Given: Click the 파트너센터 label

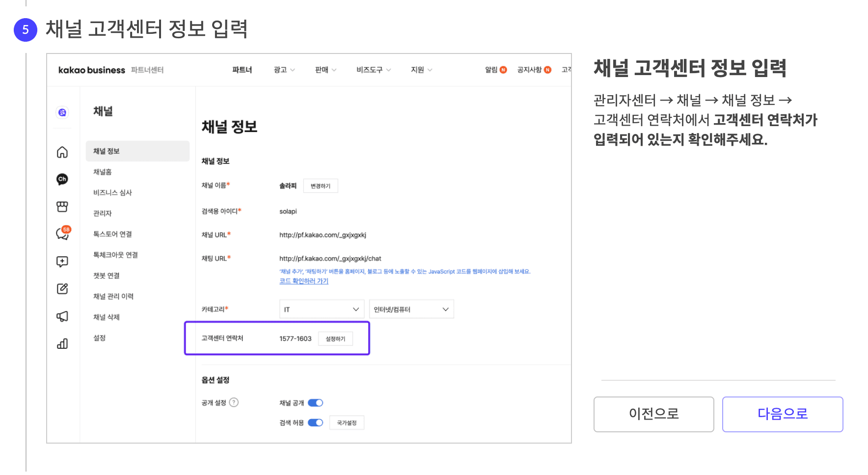Looking at the screenshot, I should point(147,70).
